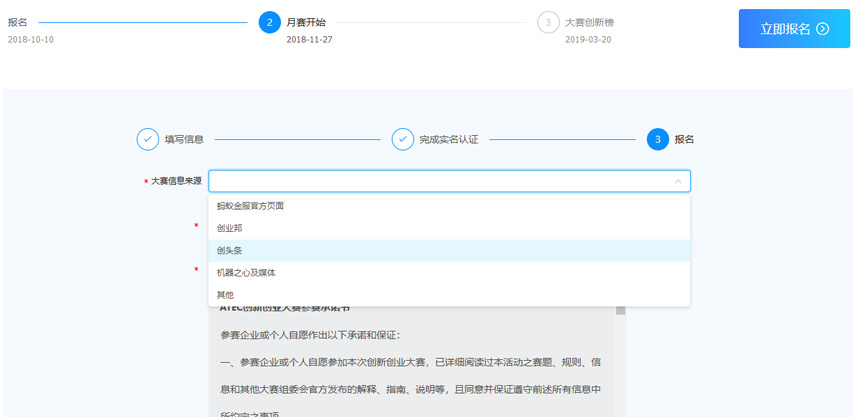Click the step 3 circle for 大赛创新榜
The width and height of the screenshot is (856, 420).
(x=548, y=22)
